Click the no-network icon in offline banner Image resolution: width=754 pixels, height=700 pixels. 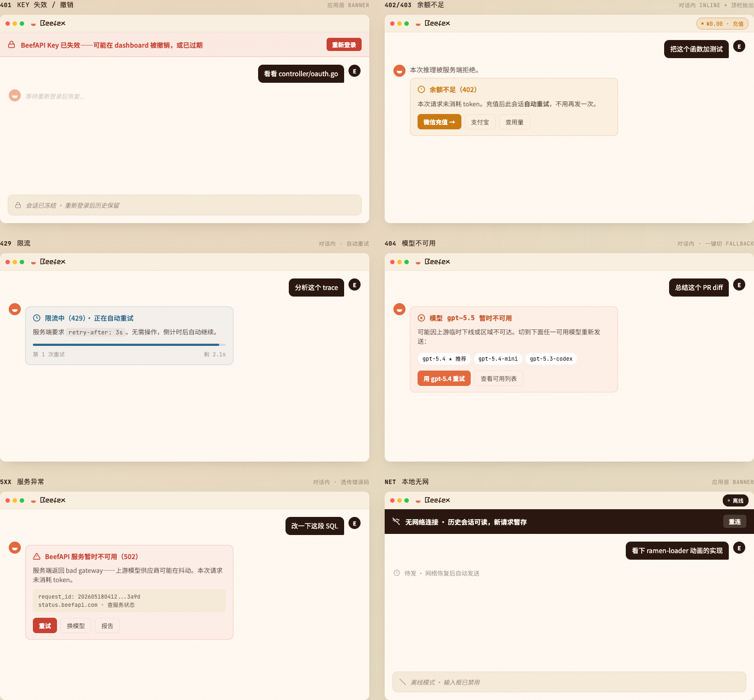(x=396, y=521)
